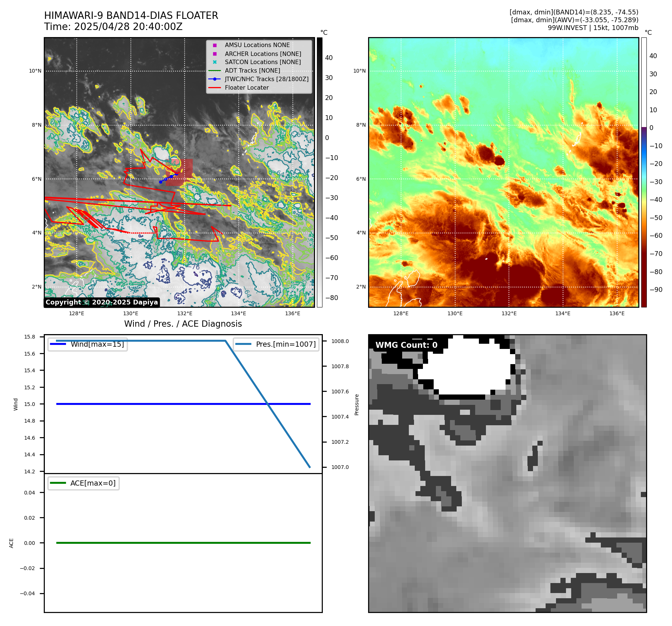Image resolution: width=672 pixels, height=626 pixels.
Task: Click the HIMAWARI-9 BAND14-DIAS FLOATER title
Action: pos(131,16)
